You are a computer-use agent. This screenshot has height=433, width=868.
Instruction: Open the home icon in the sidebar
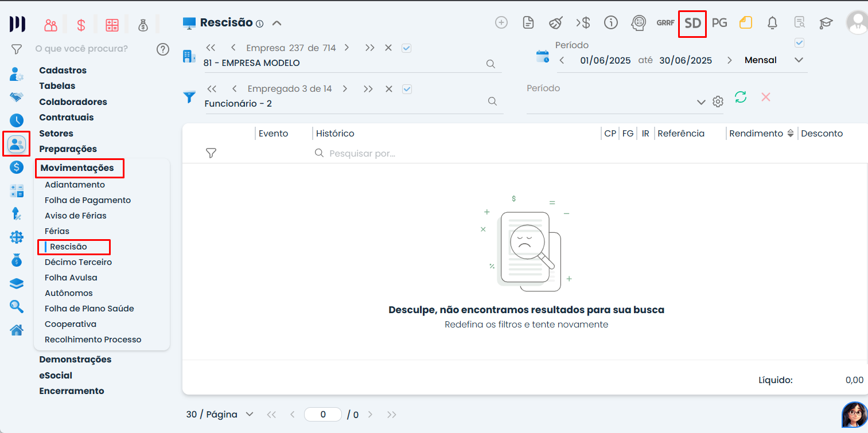point(17,330)
